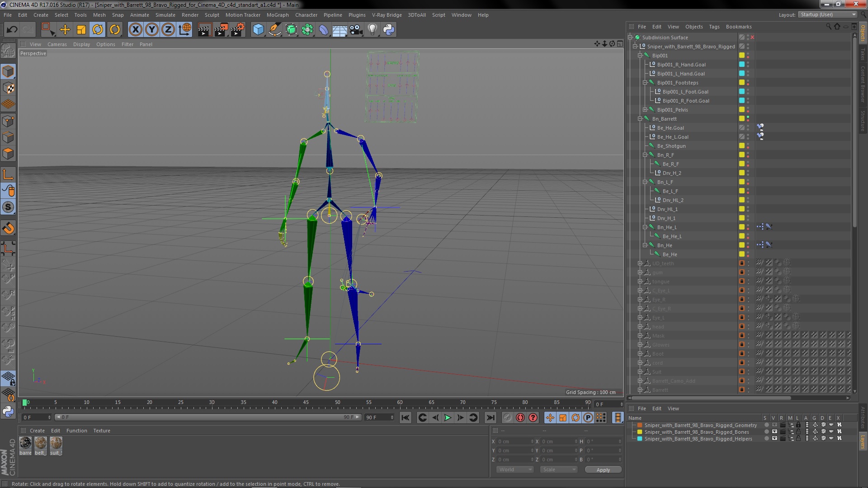
Task: Select the Rotate tool
Action: (98, 30)
